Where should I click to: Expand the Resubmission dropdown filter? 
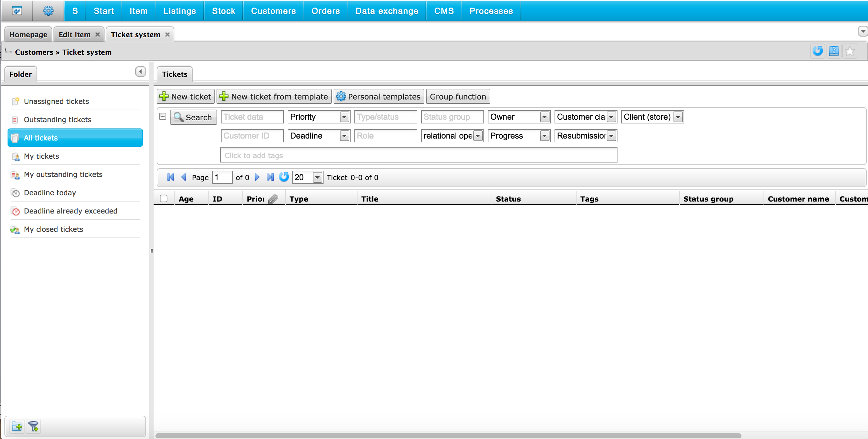(611, 136)
